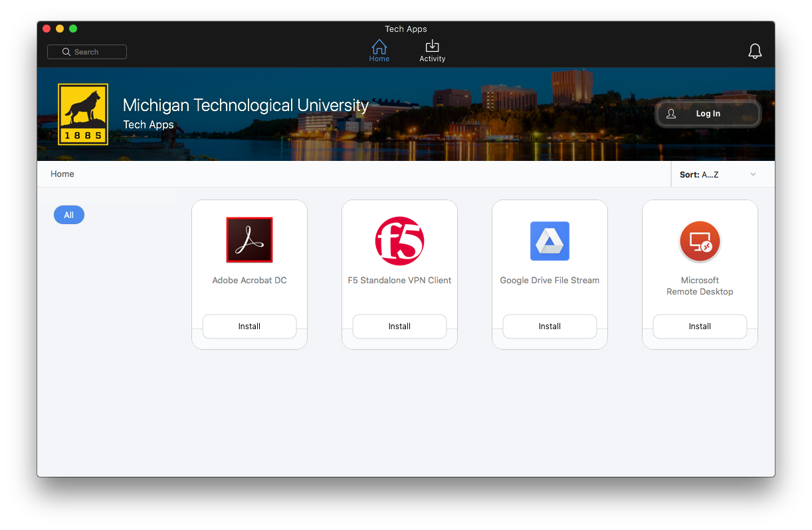The width and height of the screenshot is (812, 530).
Task: Click the Google Drive File Stream title
Action: [550, 281]
